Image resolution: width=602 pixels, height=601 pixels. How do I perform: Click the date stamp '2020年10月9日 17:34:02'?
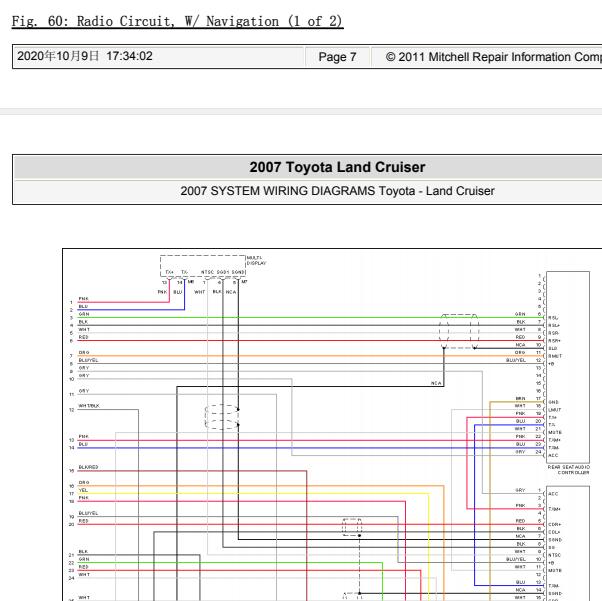[x=85, y=56]
